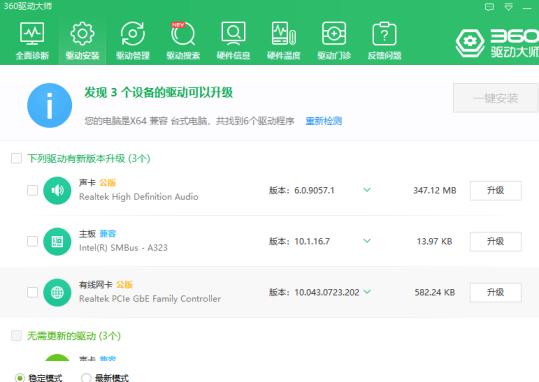Expand version dropdown for Realtek PCIe GbE
Image resolution: width=539 pixels, height=382 pixels.
367,292
